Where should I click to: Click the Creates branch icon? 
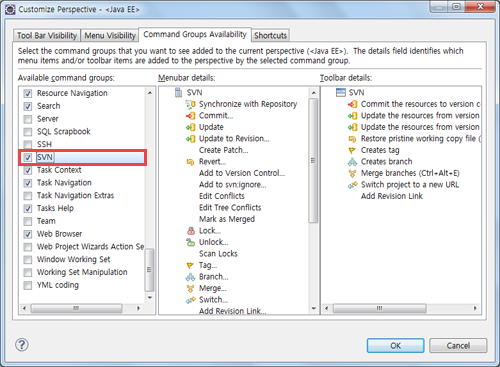(x=352, y=162)
